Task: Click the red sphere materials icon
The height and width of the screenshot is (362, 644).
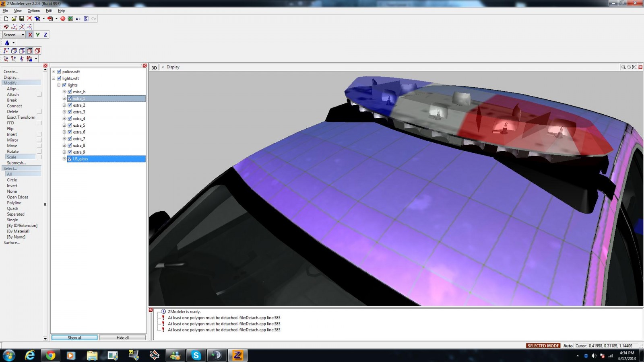Action: tap(63, 19)
